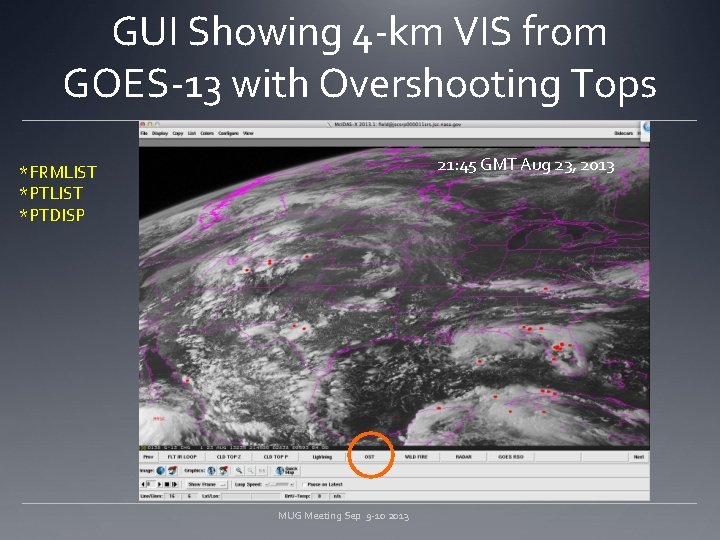Screen dimensions: 720x540
Task: Step back one frame arrow
Action: tap(143, 484)
